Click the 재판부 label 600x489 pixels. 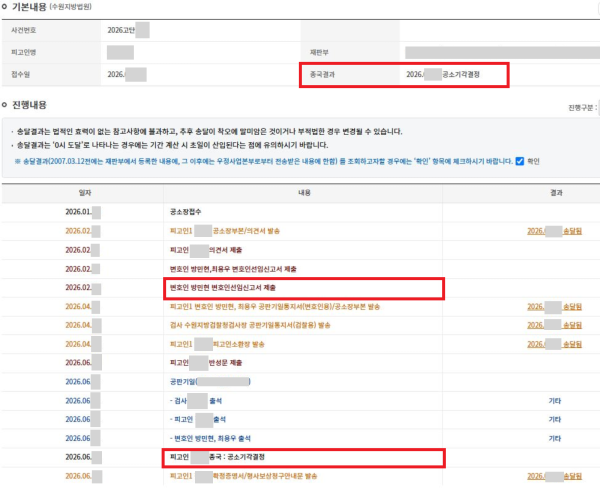pos(319,52)
